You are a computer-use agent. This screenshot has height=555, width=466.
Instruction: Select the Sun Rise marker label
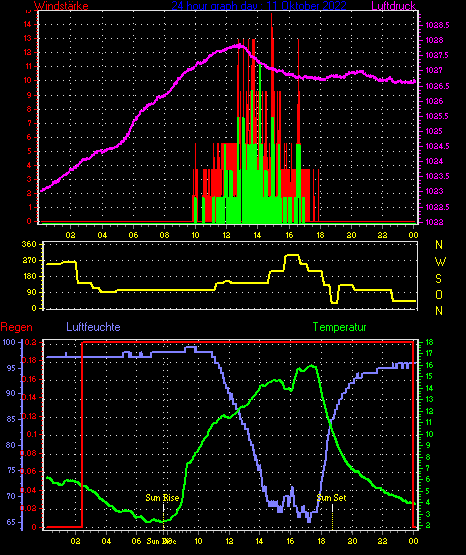(162, 498)
